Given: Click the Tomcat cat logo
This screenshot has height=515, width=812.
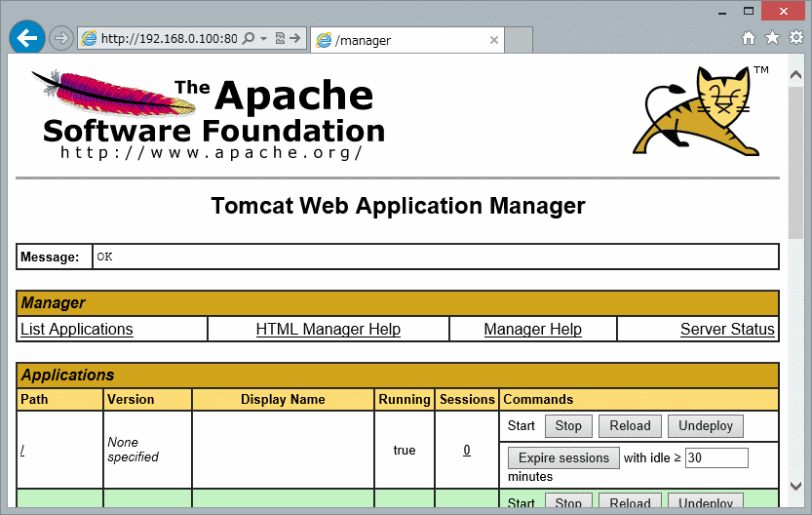Looking at the screenshot, I should point(699,110).
